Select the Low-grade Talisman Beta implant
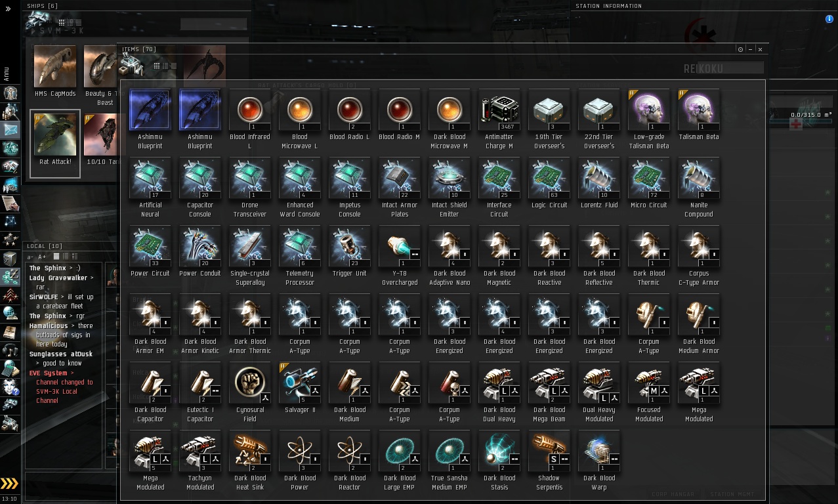 [649, 119]
